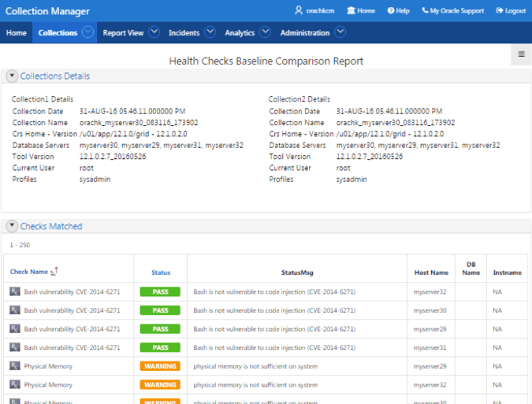Expand the Analytics dropdown chevron
The height and width of the screenshot is (404, 532).
tap(265, 32)
